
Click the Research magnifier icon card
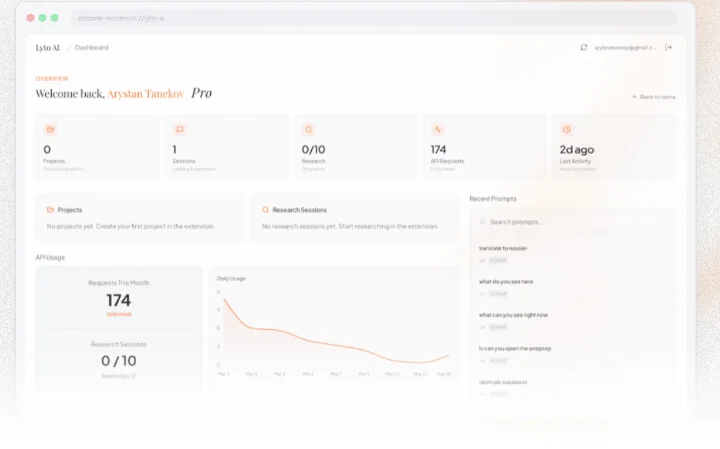click(x=309, y=129)
